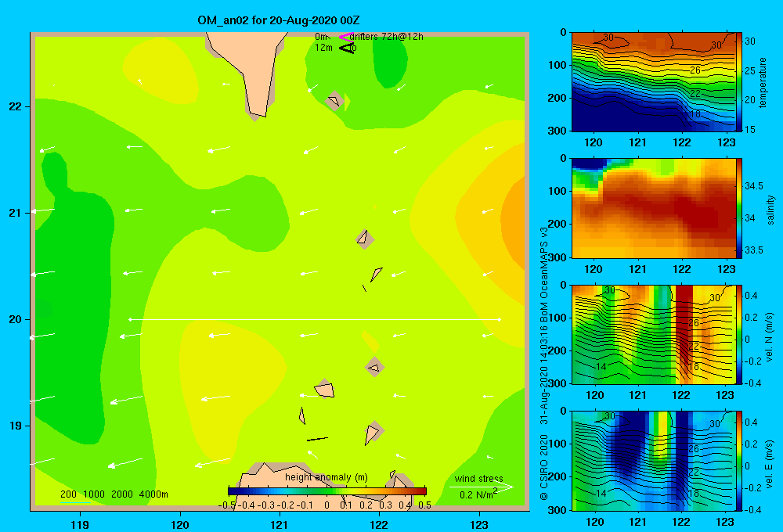783x532 pixels.
Task: Click longitude tick label 123 on main map
Action: point(479,525)
